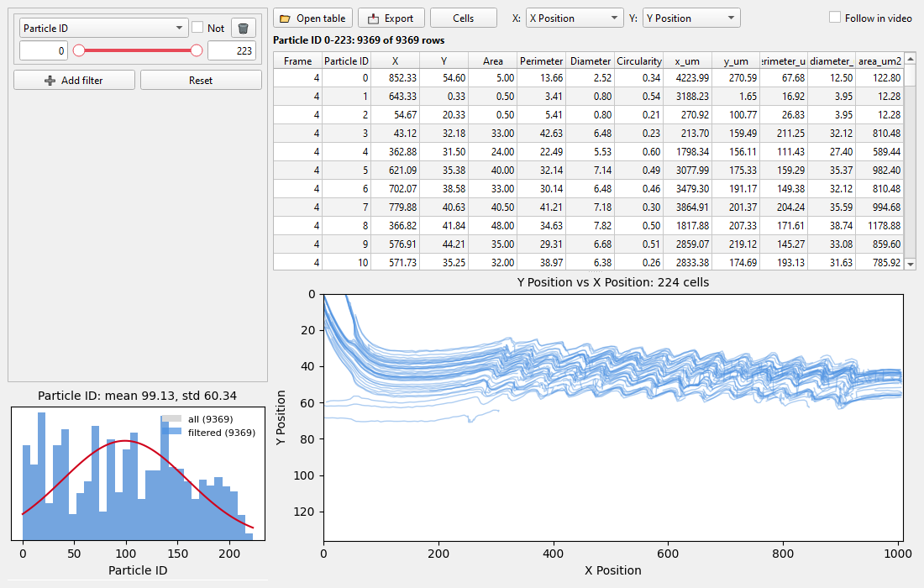The height and width of the screenshot is (588, 924).
Task: Select the X cell showing 621.09
Action: pyautogui.click(x=396, y=171)
